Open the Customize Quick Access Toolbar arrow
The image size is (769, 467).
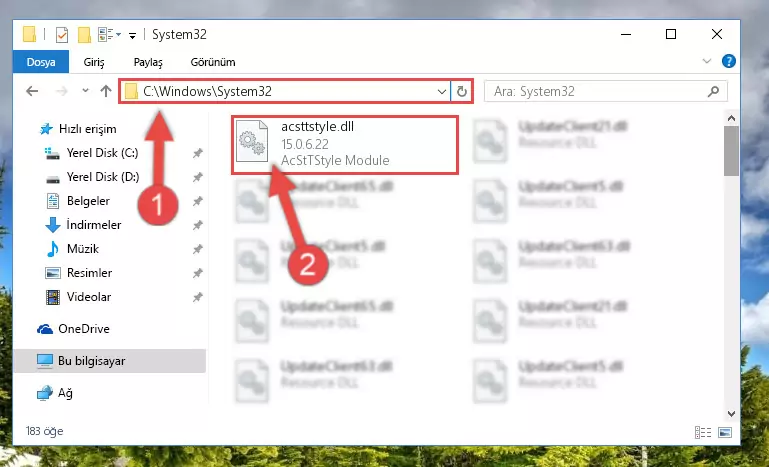tap(132, 35)
